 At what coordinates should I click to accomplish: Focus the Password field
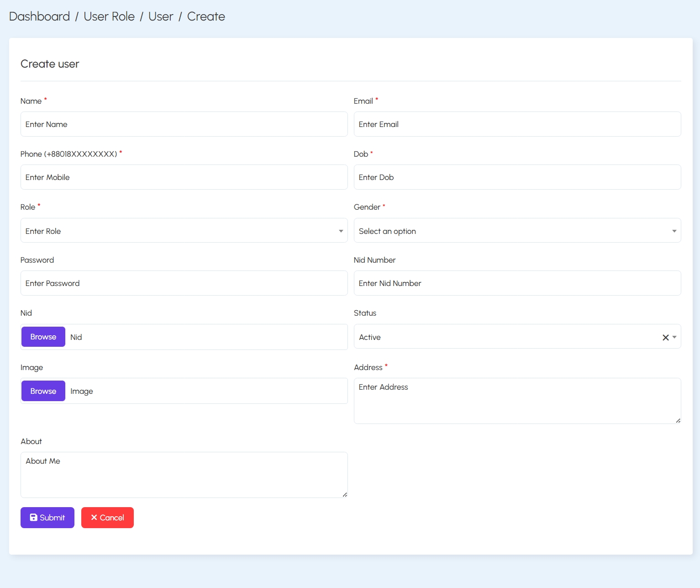point(184,283)
